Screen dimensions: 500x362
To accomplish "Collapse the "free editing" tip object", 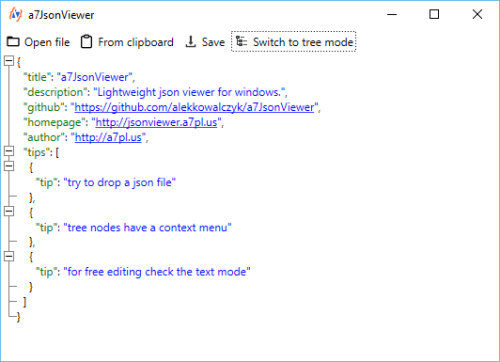I will click(9, 256).
